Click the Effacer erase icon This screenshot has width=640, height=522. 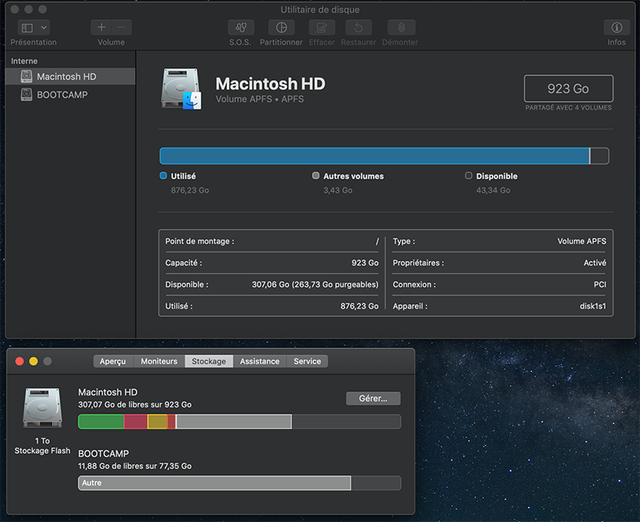[322, 27]
